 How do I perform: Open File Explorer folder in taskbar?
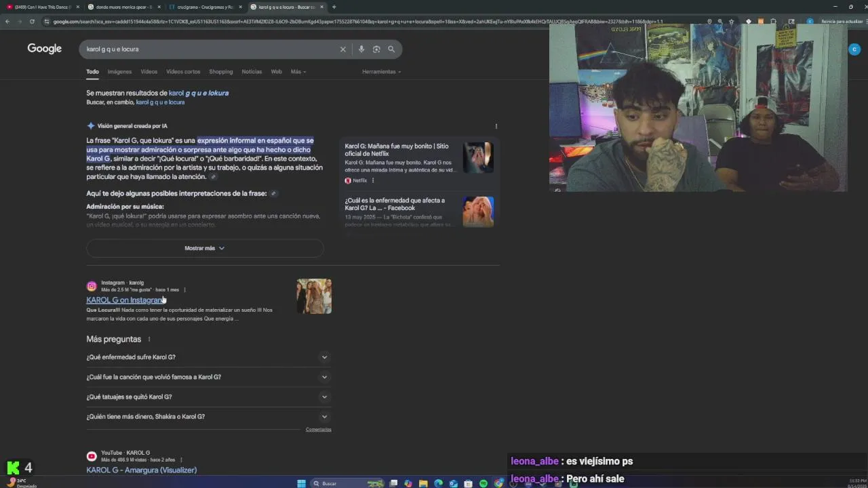click(x=423, y=483)
